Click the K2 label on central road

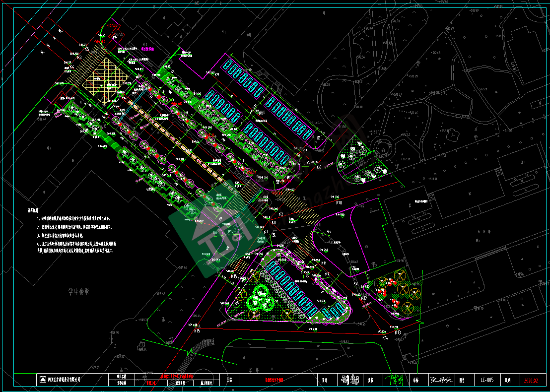point(280,214)
